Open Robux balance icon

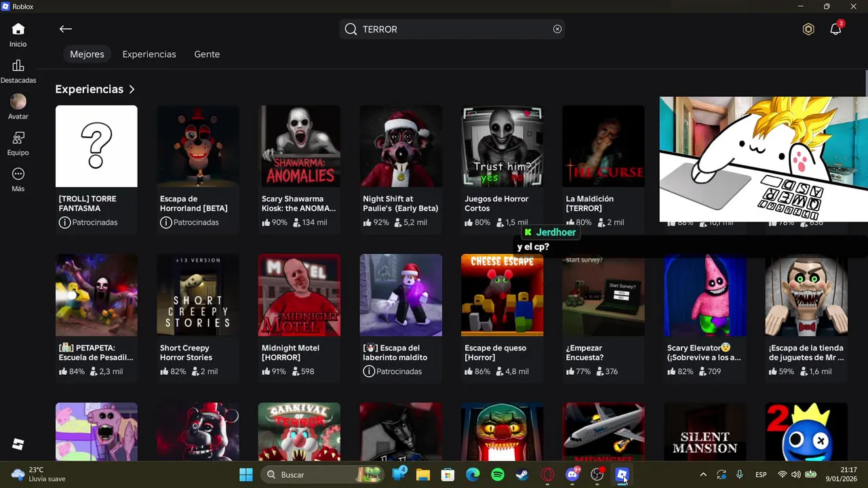point(808,29)
